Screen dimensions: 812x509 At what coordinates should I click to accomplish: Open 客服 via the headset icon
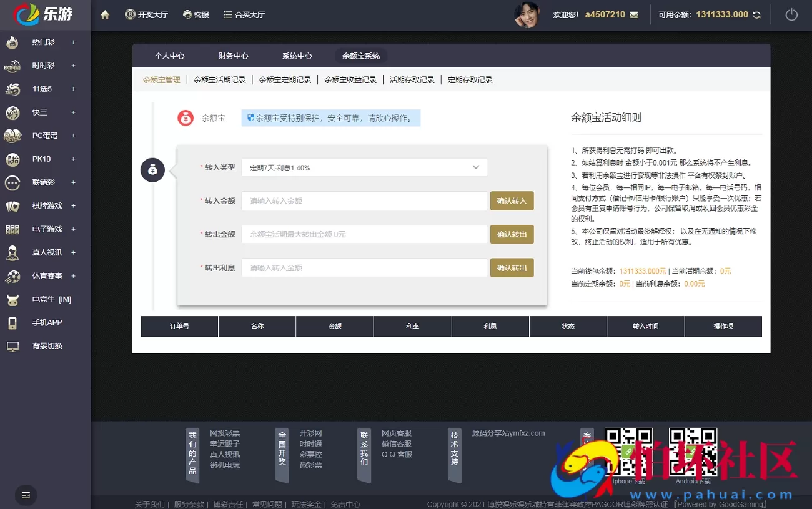186,14
